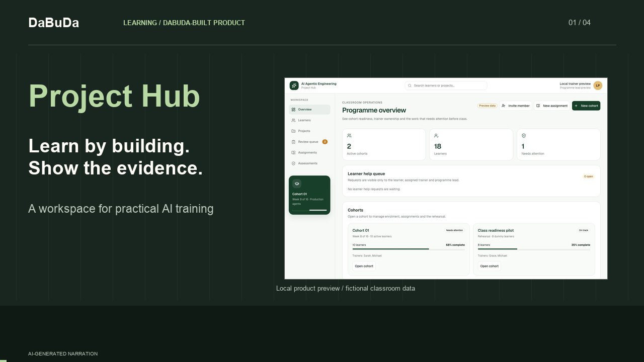
Task: Select Review queue in the sidebar
Action: coord(309,142)
